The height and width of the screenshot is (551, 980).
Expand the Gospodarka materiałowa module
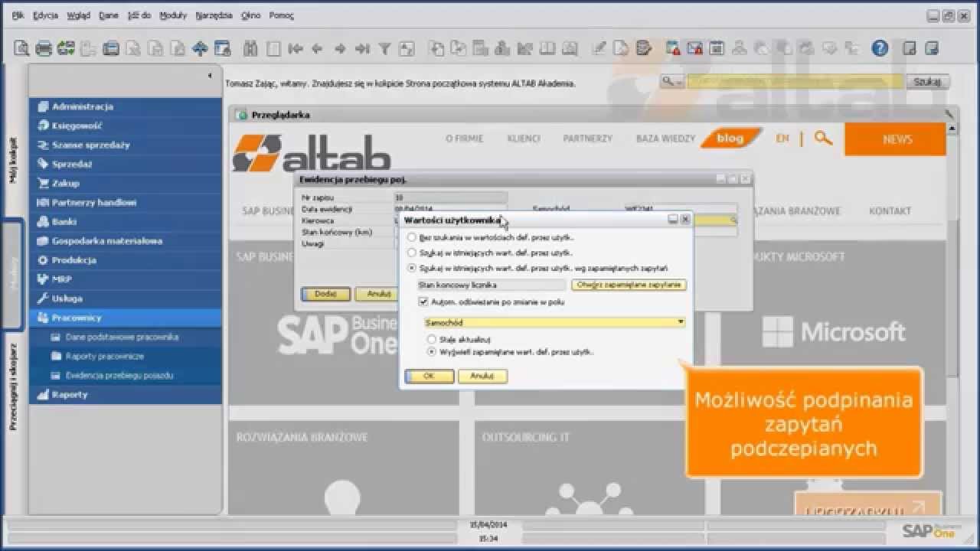126,240
